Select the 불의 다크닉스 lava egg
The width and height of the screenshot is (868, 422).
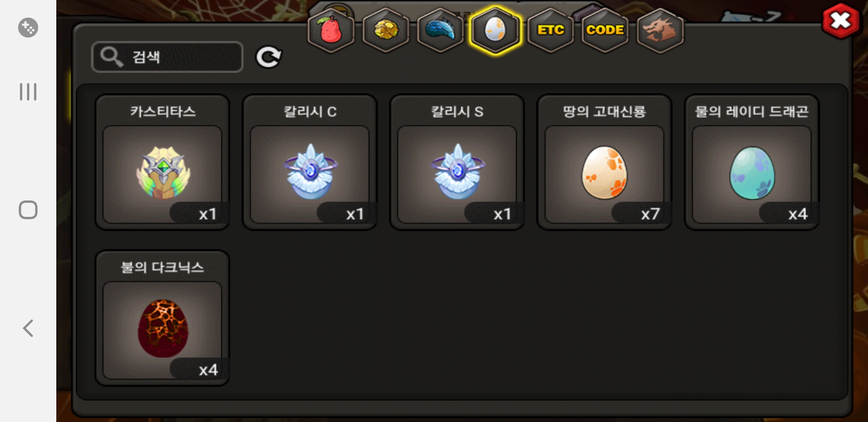click(x=162, y=318)
